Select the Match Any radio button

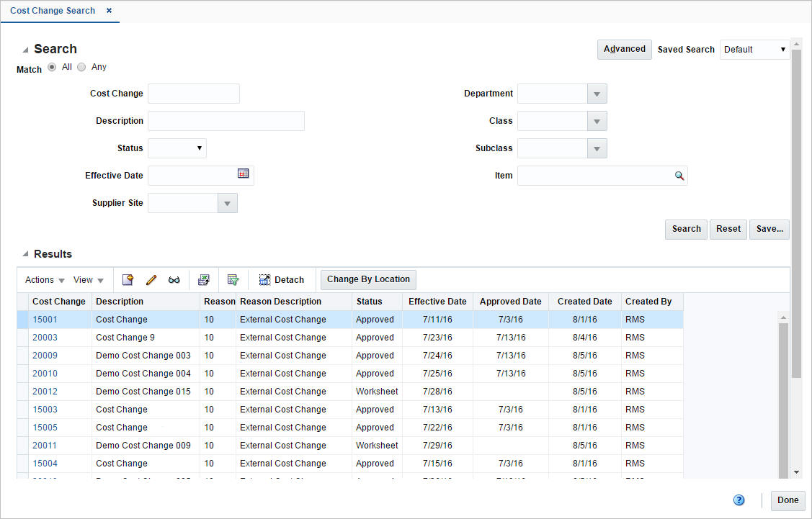coord(80,66)
